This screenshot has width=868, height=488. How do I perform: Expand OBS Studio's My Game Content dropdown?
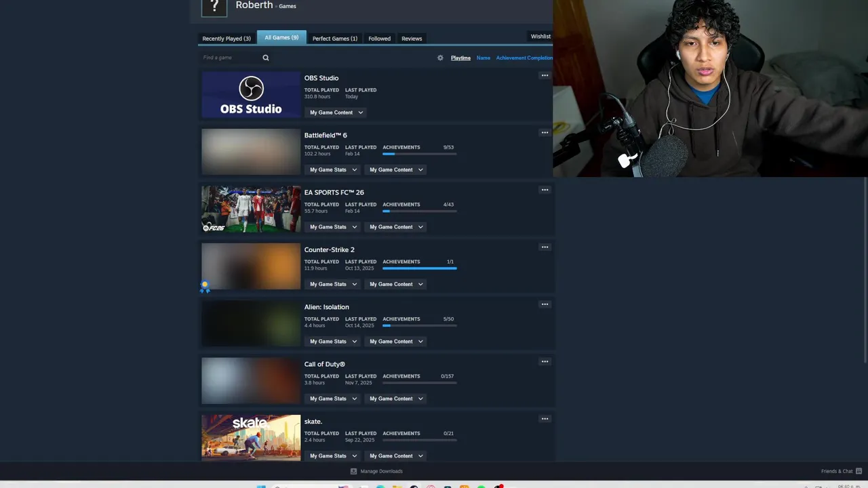pyautogui.click(x=336, y=113)
